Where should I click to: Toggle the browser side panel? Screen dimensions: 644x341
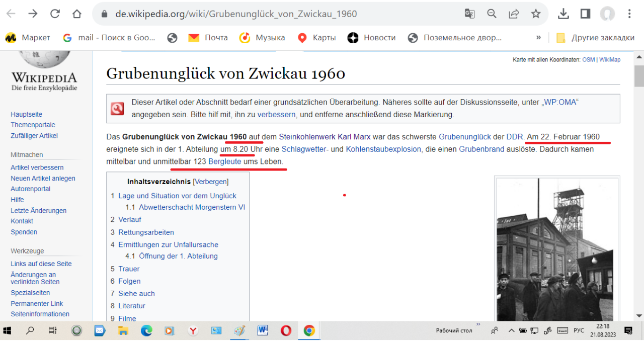tap(585, 14)
